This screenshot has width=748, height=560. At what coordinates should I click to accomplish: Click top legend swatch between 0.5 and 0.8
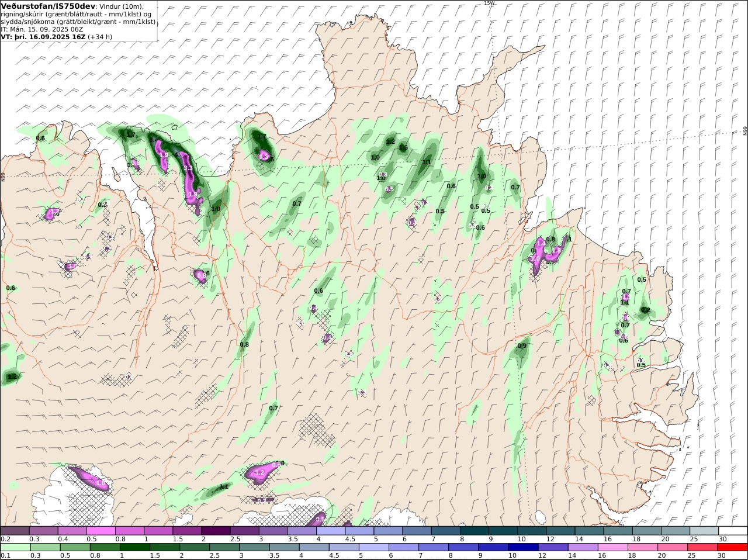click(101, 530)
